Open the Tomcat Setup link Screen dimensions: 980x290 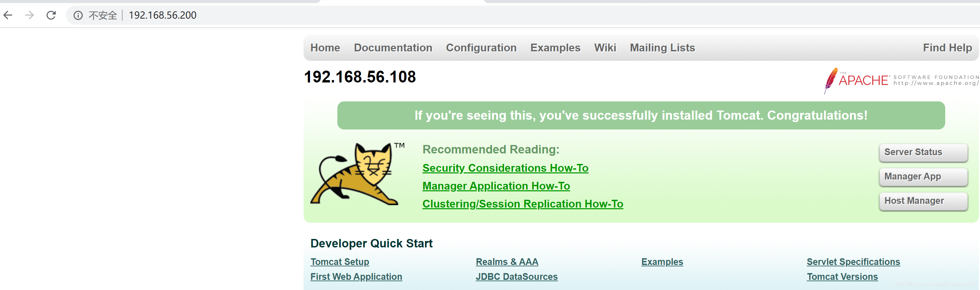point(340,262)
